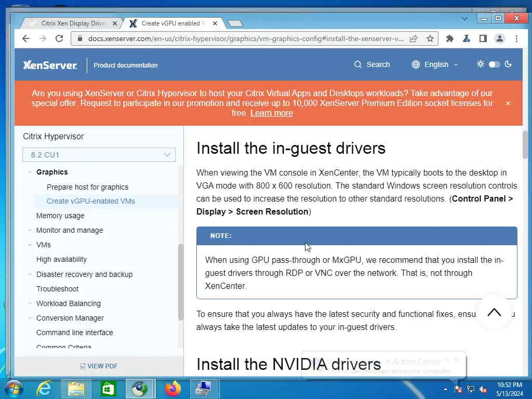The height and width of the screenshot is (399, 532).
Task: Select the light mode sun icon
Action: [x=481, y=64]
